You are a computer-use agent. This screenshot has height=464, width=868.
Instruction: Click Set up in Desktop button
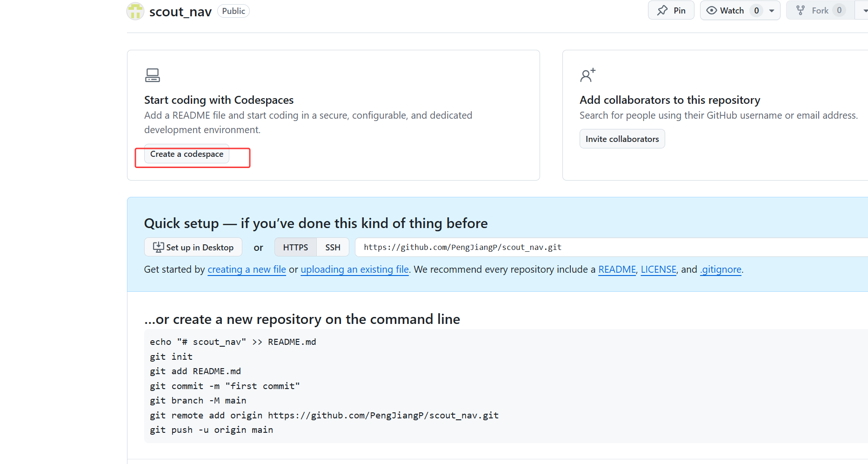193,247
